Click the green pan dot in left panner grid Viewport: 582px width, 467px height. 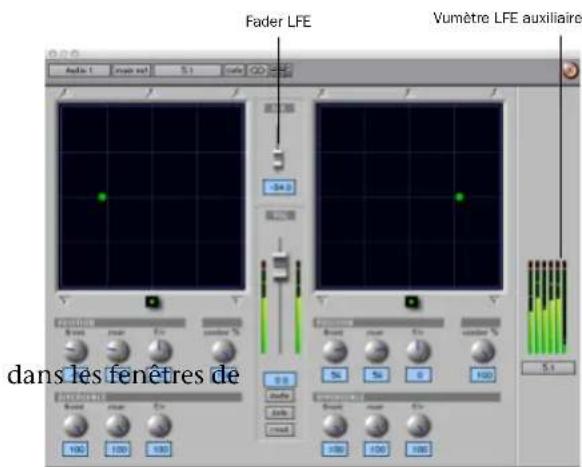(x=102, y=197)
